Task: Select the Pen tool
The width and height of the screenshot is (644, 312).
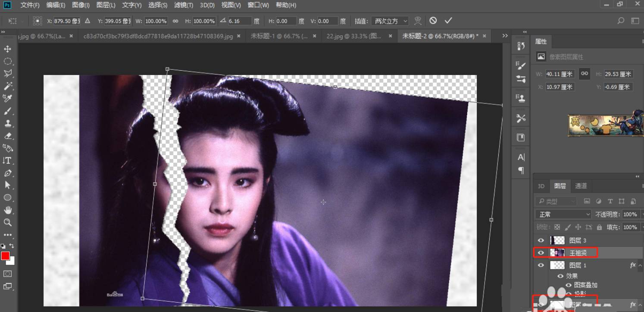Action: coord(7,173)
